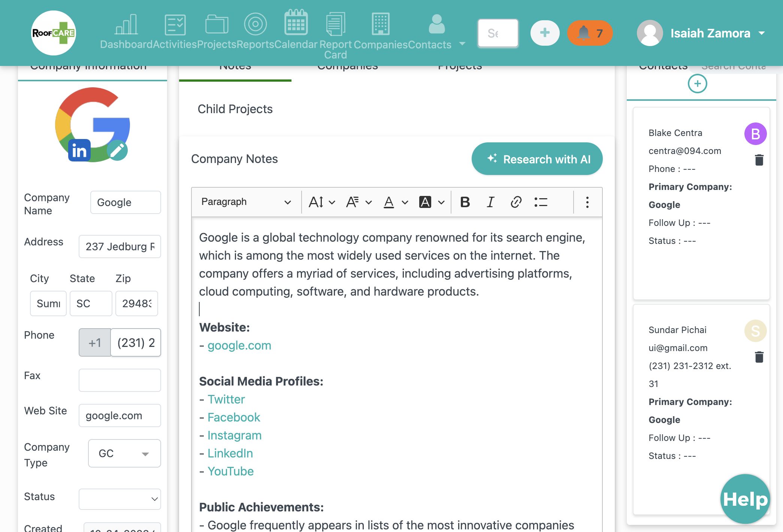Open the Help chat bubble

coord(745,499)
